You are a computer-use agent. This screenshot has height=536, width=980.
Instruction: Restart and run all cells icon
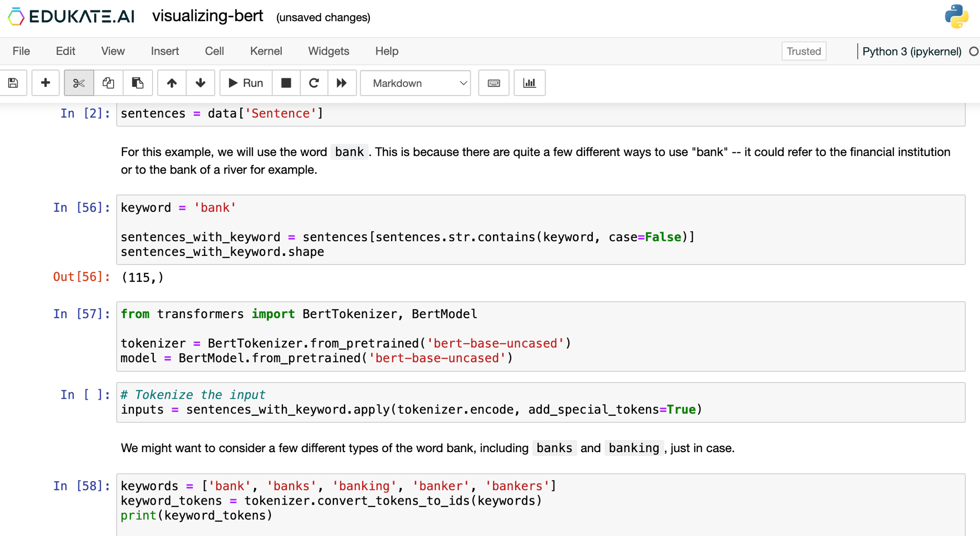click(342, 83)
